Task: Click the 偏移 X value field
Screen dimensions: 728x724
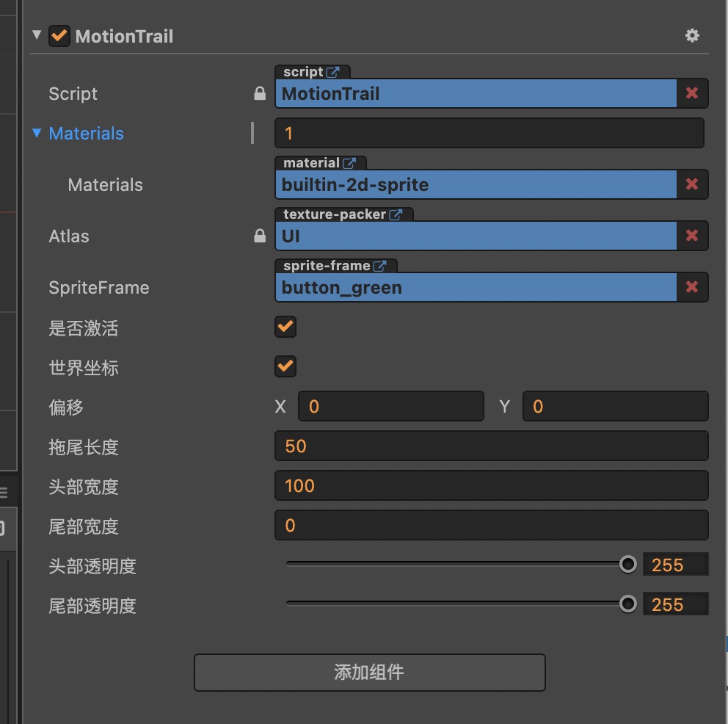Action: click(x=390, y=406)
